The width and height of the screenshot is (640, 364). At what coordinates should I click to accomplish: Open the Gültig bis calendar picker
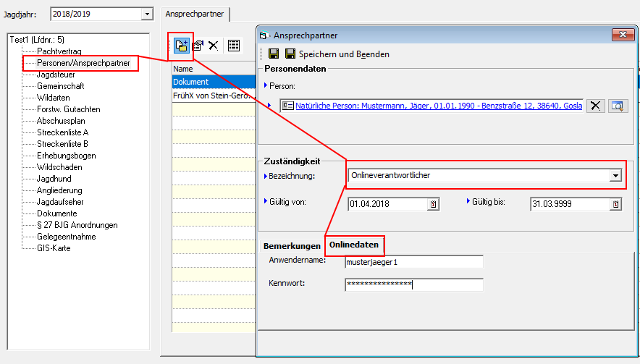[x=616, y=204]
